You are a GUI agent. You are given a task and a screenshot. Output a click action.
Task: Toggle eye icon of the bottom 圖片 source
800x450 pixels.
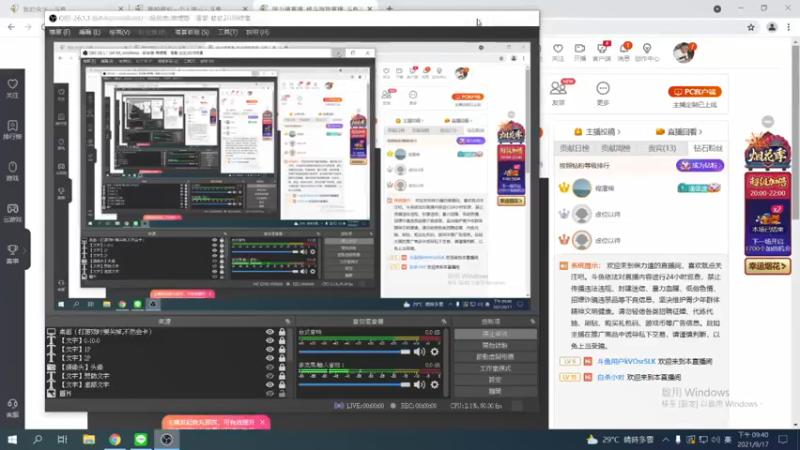coord(269,393)
